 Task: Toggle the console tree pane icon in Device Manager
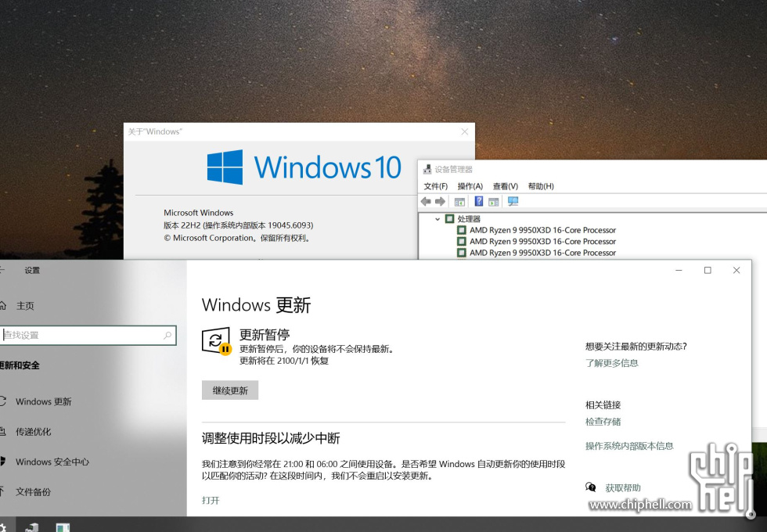click(x=460, y=202)
